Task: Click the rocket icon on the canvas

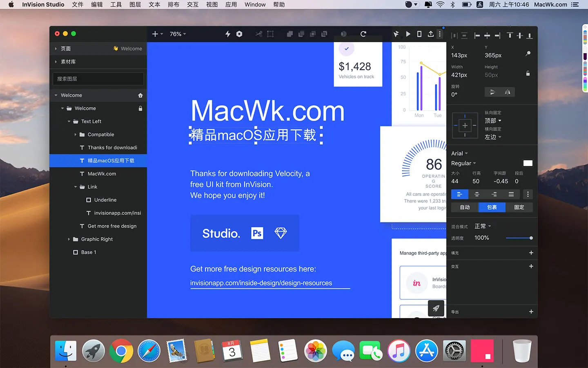Action: pyautogui.click(x=436, y=308)
